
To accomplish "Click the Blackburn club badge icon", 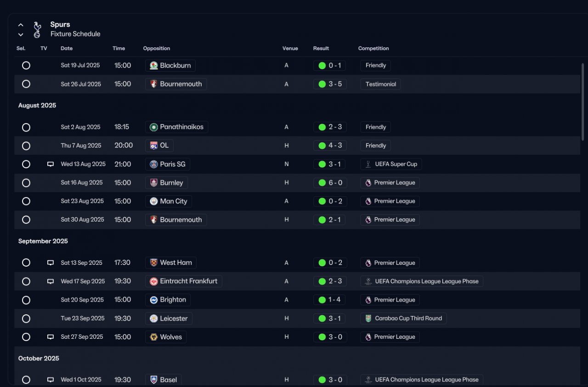I will click(154, 66).
